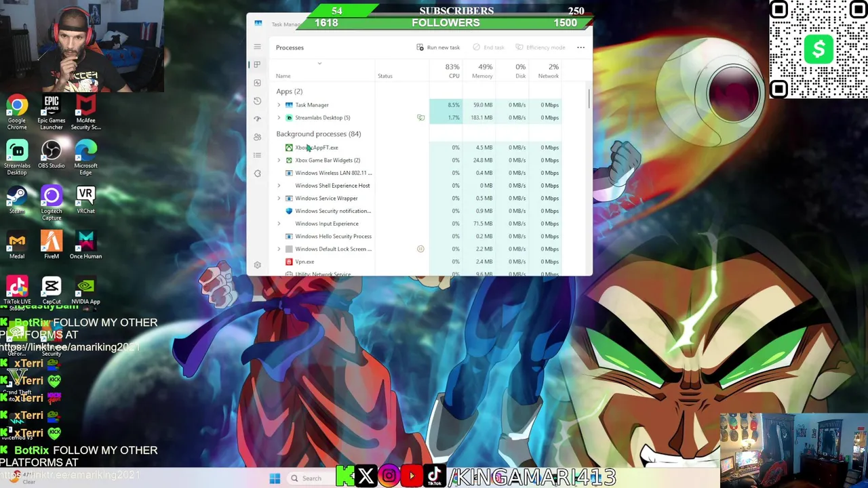This screenshot has width=868, height=488.
Task: Open Google Chrome desktop shortcut
Action: 17,113
